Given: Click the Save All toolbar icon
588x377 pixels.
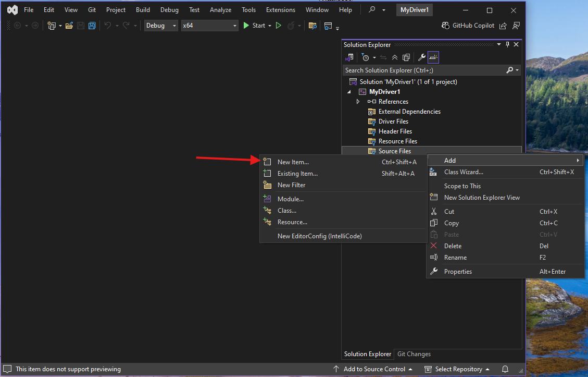Looking at the screenshot, I should point(92,26).
